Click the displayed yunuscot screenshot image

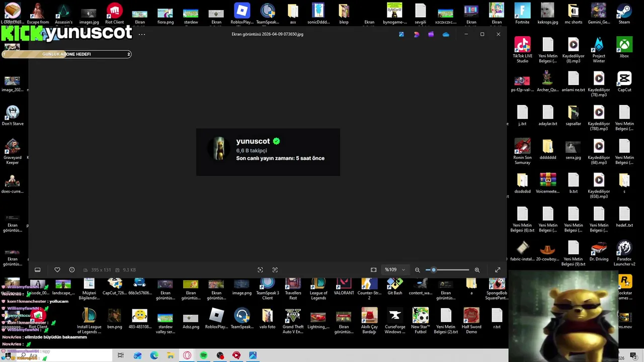tap(268, 152)
